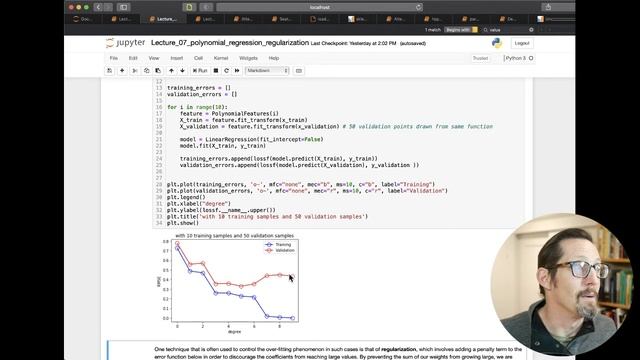The width and height of the screenshot is (640, 360).
Task: Click the output plot image
Action: (x=229, y=284)
